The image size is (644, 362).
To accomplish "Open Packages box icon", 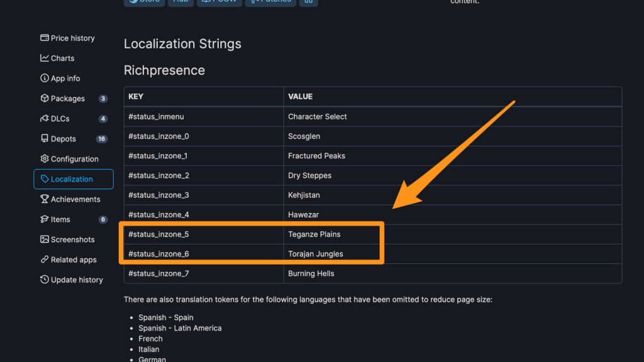I will (45, 98).
